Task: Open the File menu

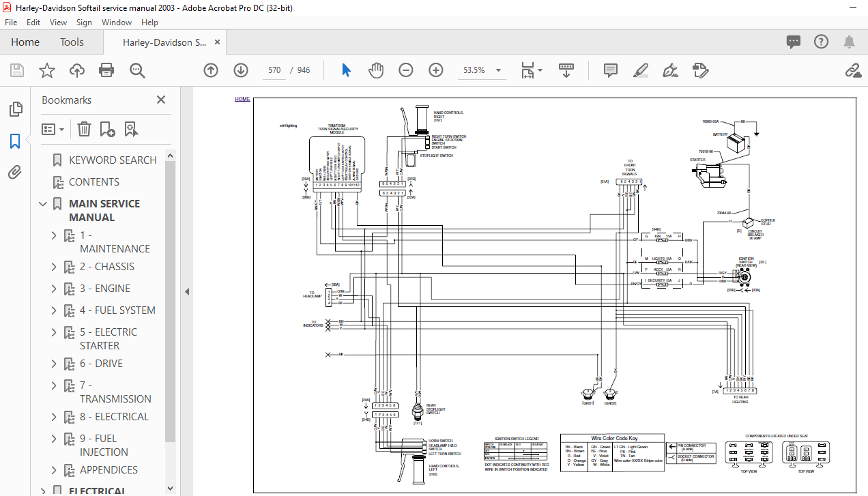Action: (x=11, y=23)
